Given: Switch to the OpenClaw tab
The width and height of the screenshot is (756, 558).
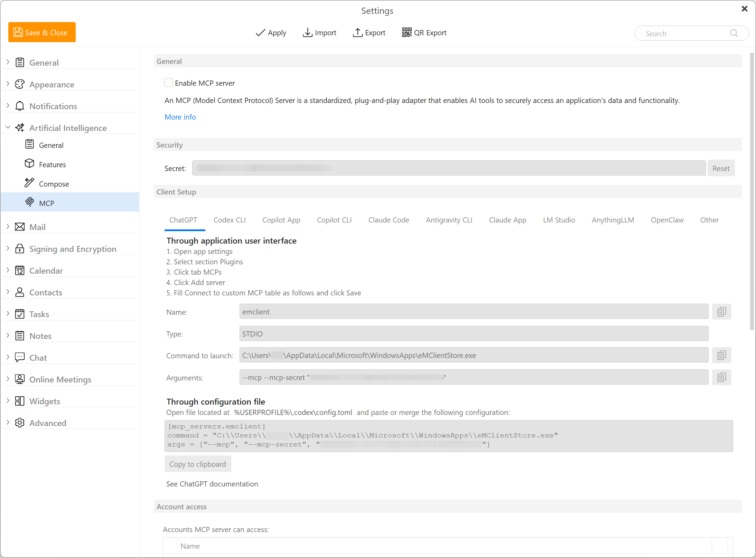Looking at the screenshot, I should (667, 220).
